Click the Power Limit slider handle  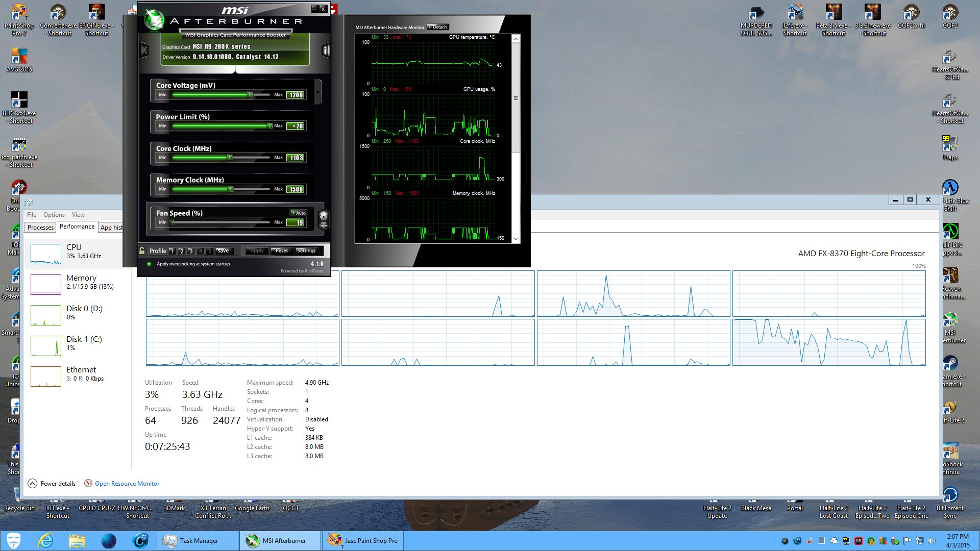[x=270, y=126]
